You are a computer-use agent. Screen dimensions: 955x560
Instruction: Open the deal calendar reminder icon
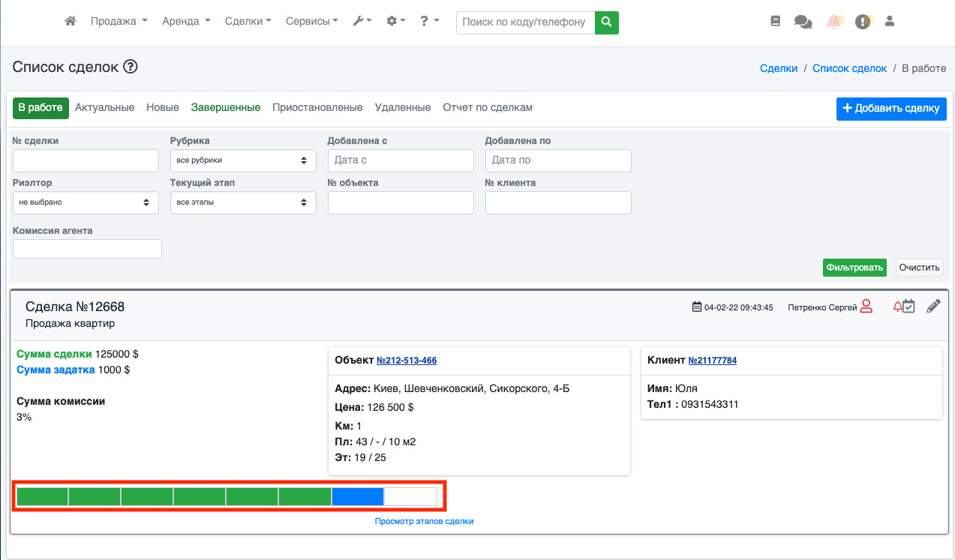point(908,307)
